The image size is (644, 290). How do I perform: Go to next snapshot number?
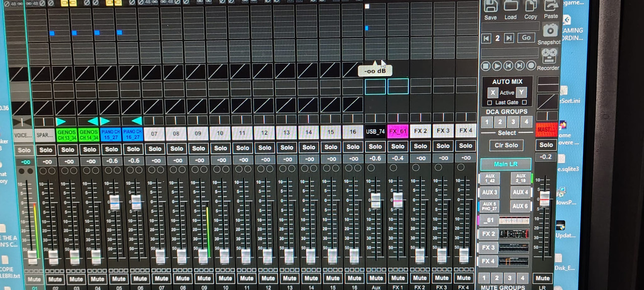pyautogui.click(x=509, y=38)
